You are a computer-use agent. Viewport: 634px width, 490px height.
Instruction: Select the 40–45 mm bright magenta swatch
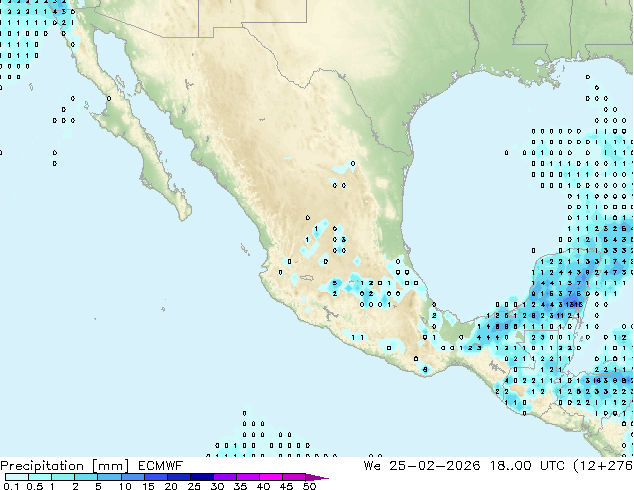[271, 477]
